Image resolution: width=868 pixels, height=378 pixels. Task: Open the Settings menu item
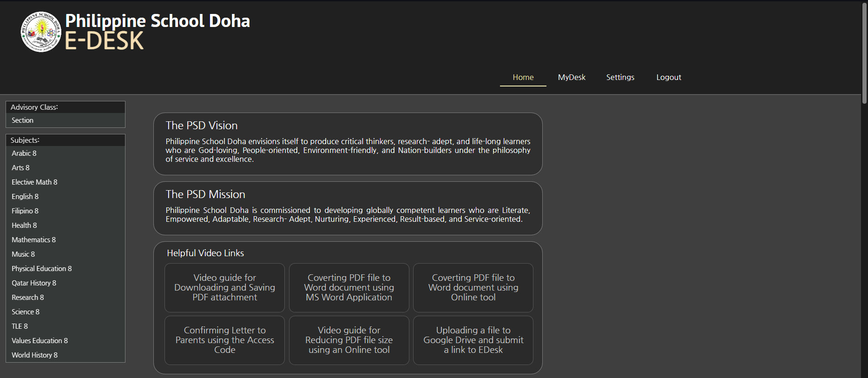tap(620, 77)
